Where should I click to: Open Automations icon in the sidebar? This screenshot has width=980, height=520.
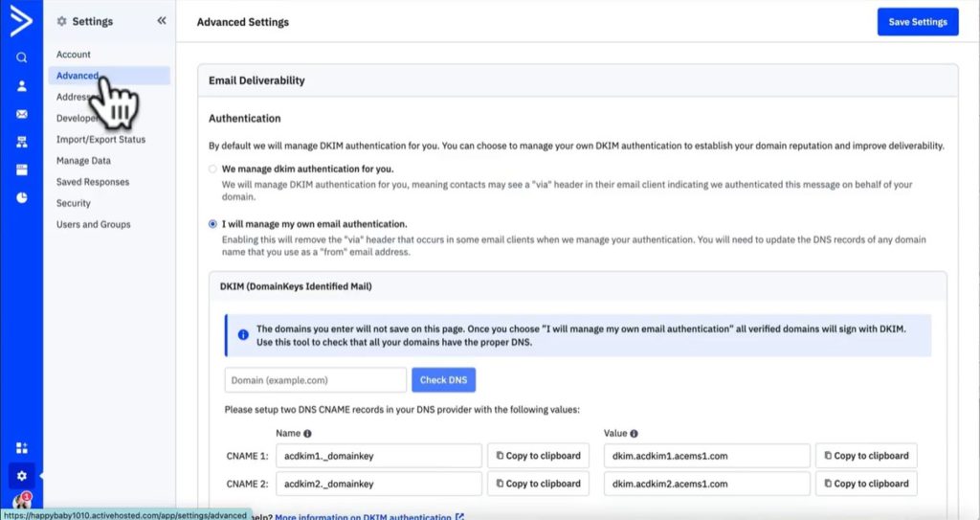(x=21, y=142)
